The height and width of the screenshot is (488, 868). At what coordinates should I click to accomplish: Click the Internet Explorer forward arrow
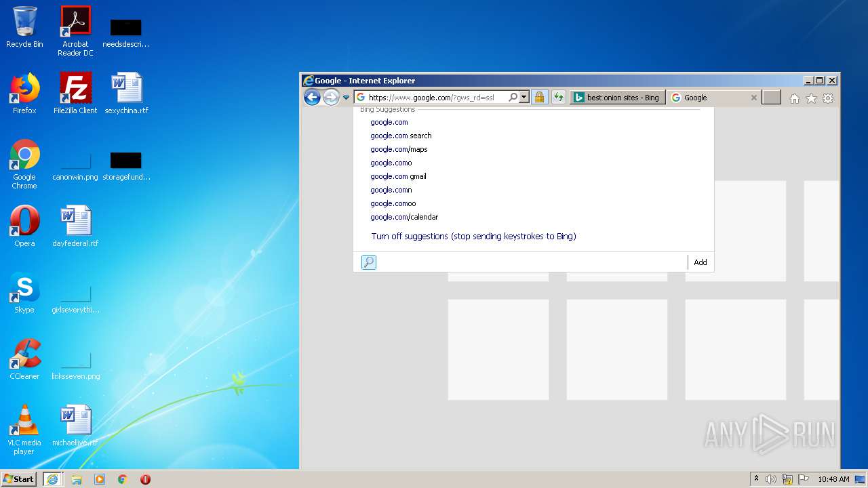coord(331,97)
